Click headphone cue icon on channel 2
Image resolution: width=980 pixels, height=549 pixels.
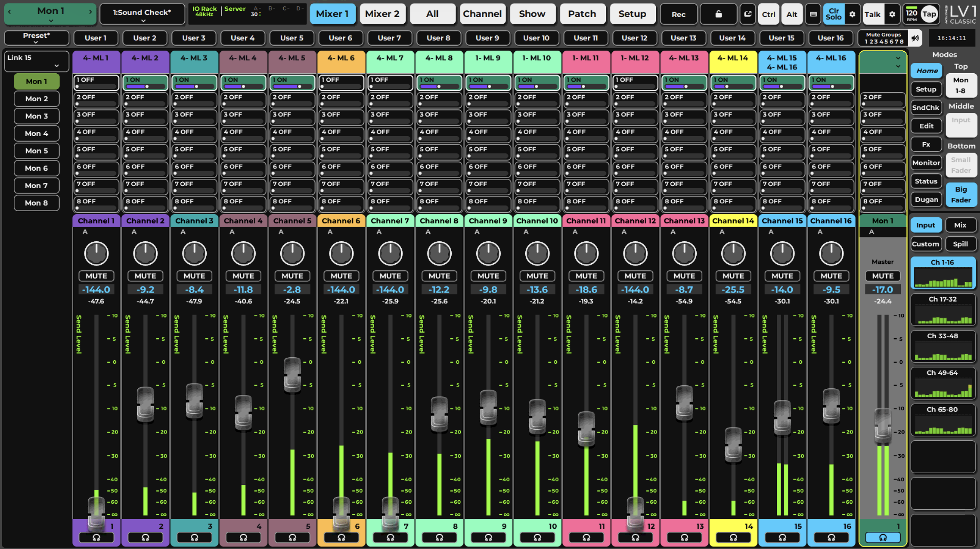coord(146,537)
